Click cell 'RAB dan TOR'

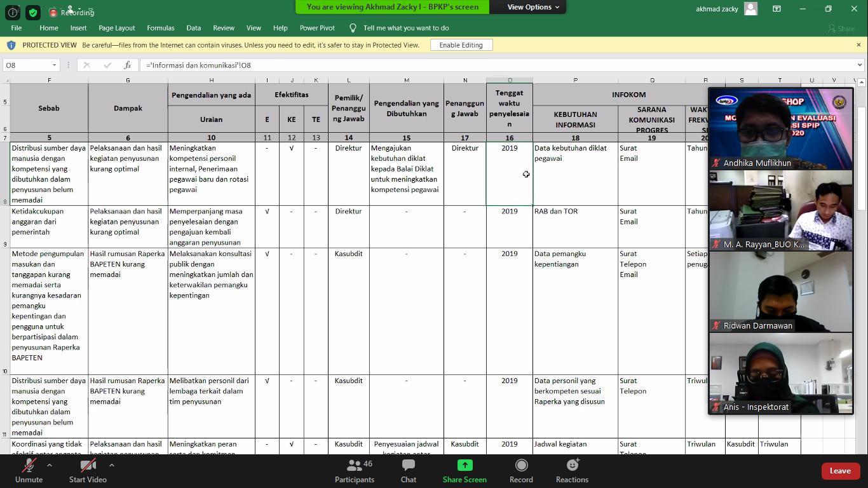pos(575,227)
